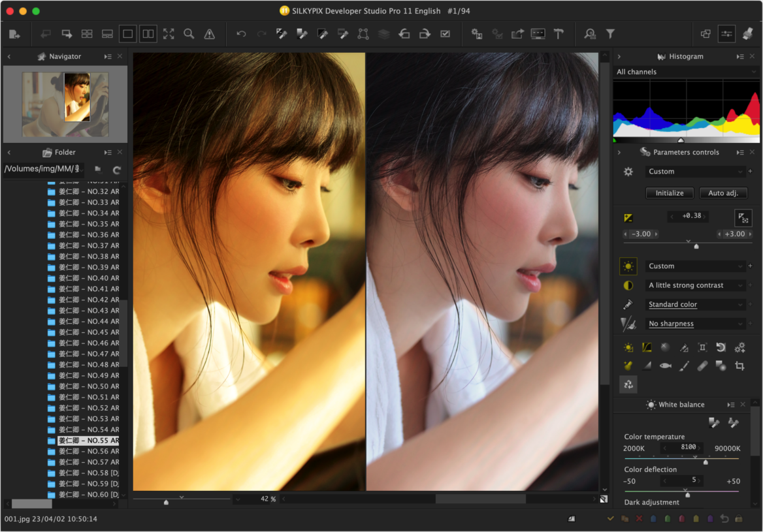Click the color temperature slider handle

pyautogui.click(x=706, y=462)
